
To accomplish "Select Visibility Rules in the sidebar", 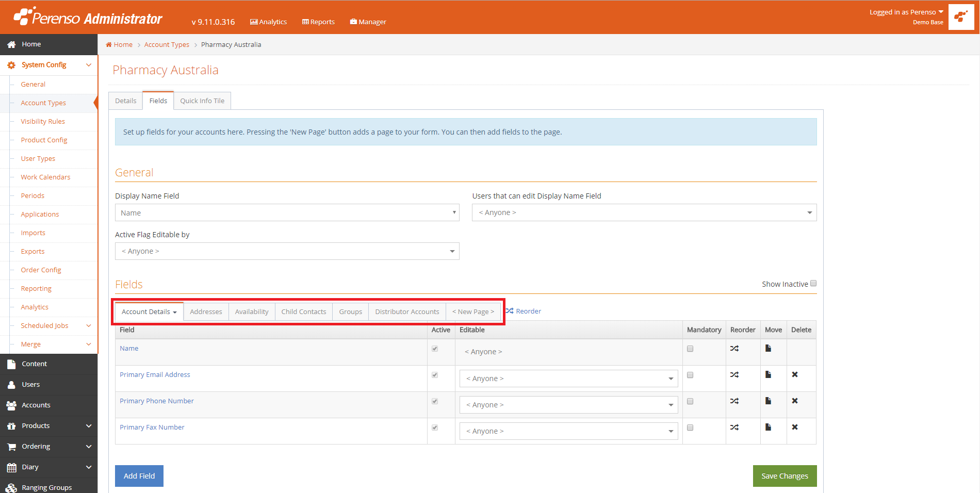I will tap(43, 122).
